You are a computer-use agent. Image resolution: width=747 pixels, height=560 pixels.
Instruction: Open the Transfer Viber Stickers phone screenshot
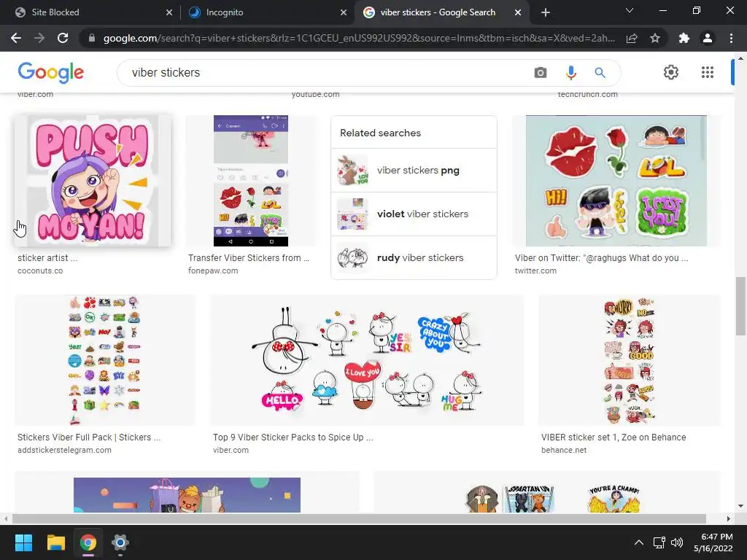[x=251, y=181]
